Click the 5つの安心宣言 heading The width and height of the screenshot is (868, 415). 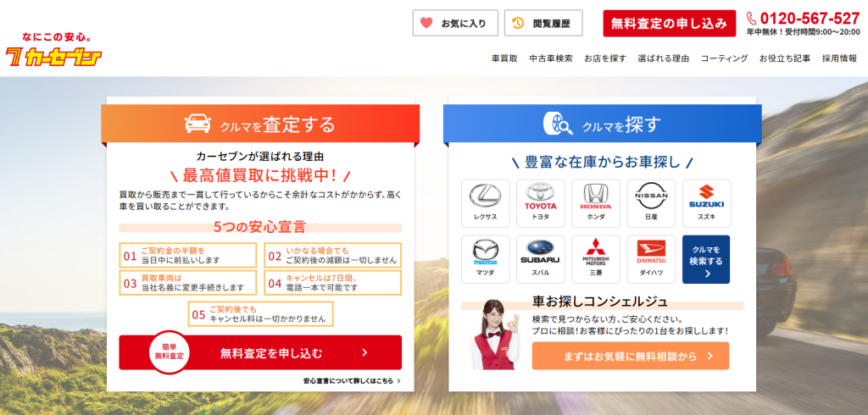[x=260, y=227]
